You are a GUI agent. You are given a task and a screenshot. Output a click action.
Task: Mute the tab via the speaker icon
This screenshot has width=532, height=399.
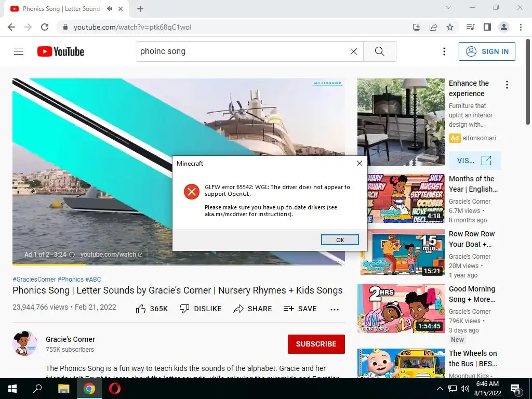click(109, 9)
